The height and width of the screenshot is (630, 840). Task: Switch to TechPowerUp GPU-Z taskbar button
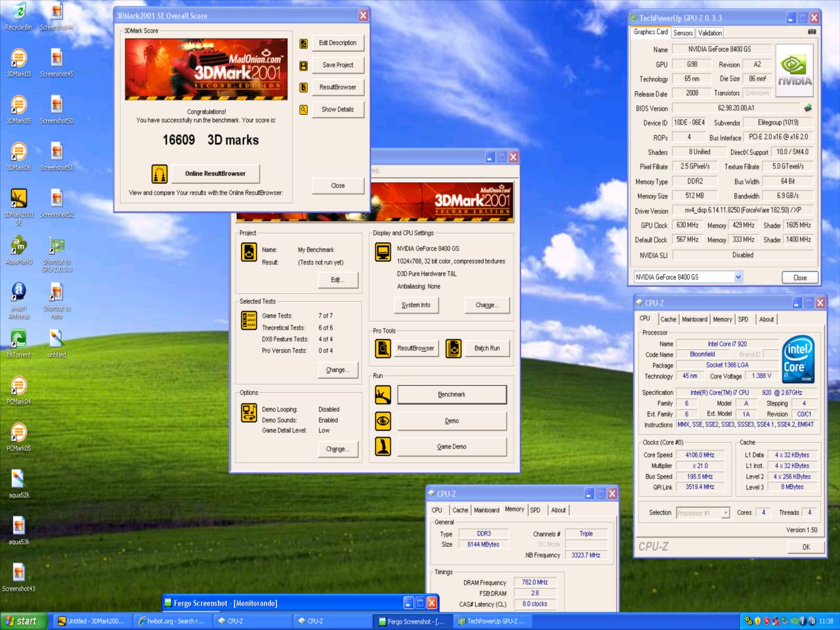tap(493, 621)
